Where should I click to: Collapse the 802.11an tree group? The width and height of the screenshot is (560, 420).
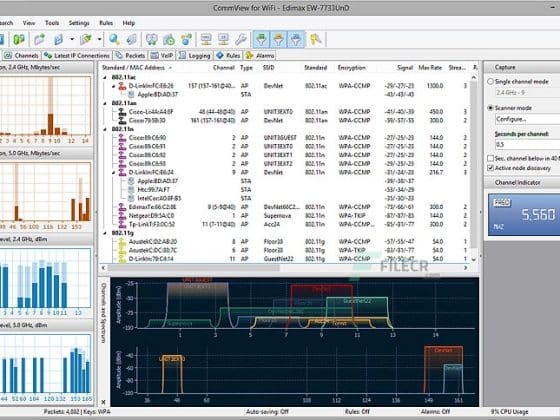pos(105,103)
